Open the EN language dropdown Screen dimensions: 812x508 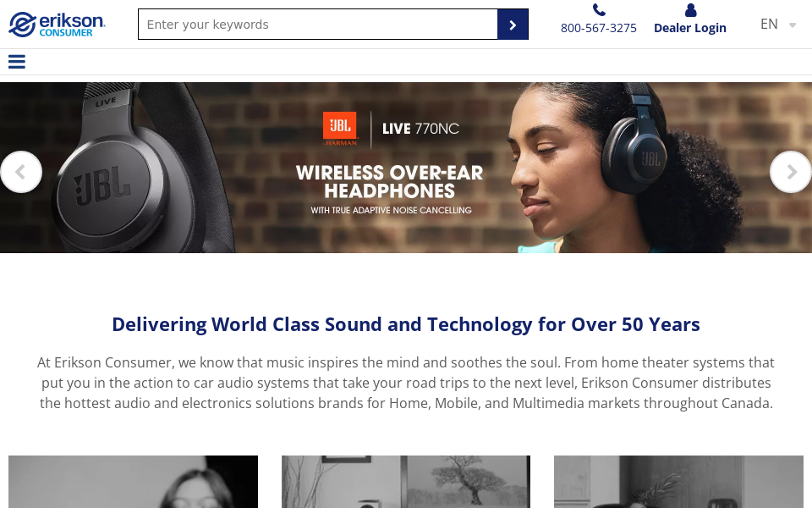click(769, 24)
